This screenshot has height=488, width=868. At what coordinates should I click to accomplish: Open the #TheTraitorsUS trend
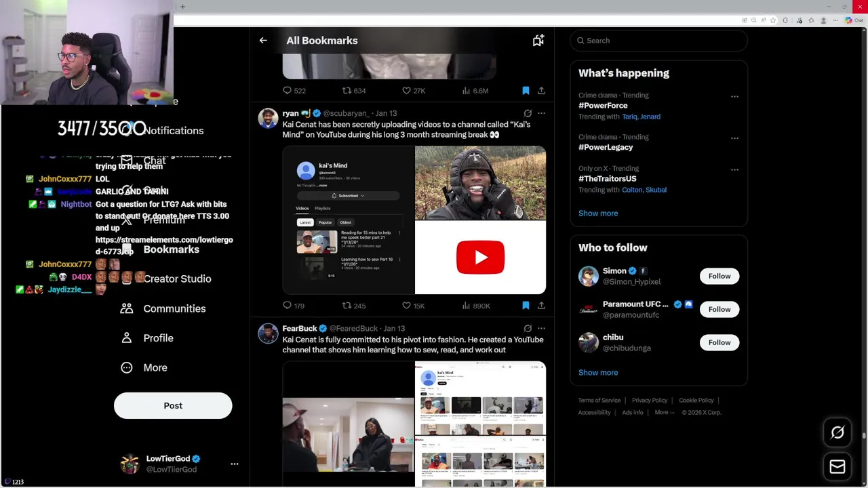pos(608,179)
